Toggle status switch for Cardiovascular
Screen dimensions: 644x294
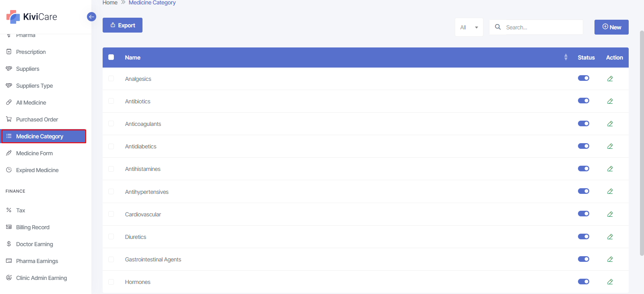pos(583,214)
